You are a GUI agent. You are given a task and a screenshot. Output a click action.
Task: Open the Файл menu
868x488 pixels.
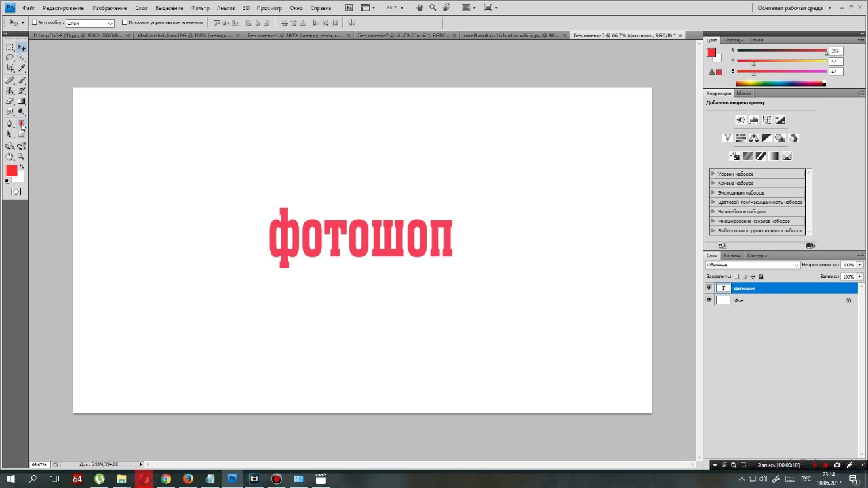point(28,8)
